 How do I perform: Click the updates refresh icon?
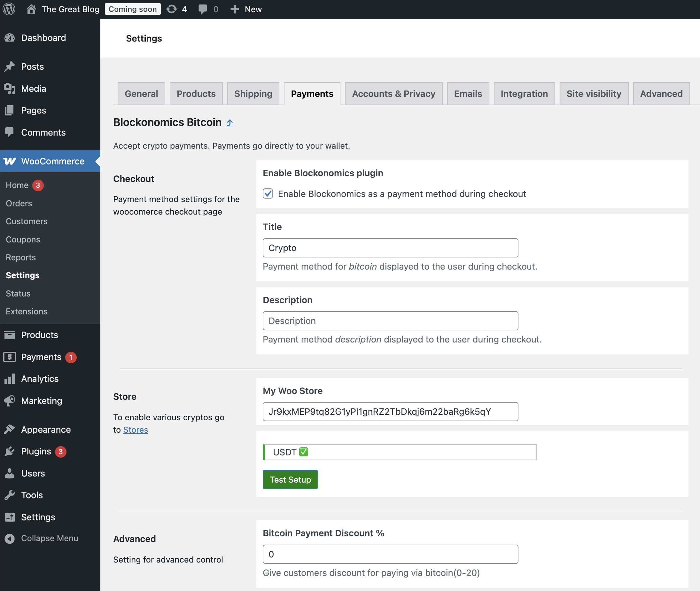[x=172, y=9]
